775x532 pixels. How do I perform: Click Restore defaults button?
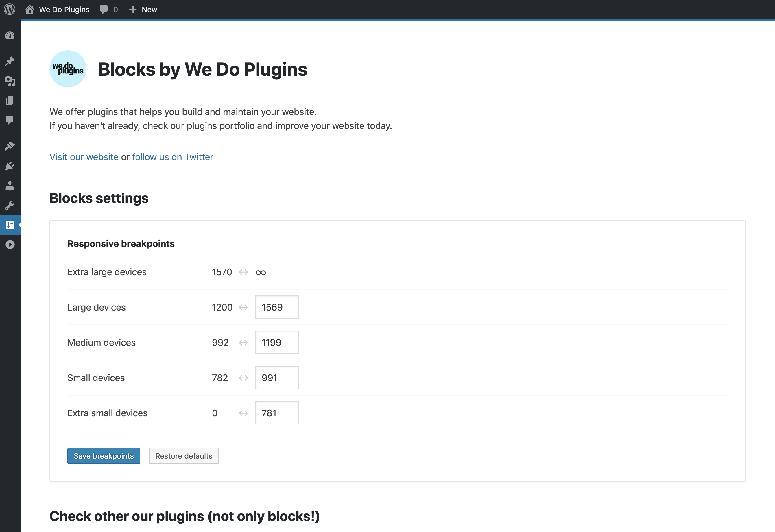(184, 456)
